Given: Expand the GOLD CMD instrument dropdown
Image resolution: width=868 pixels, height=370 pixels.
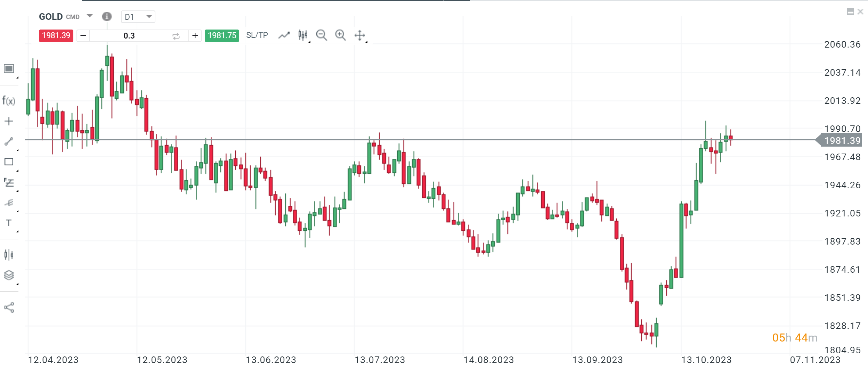Looking at the screenshot, I should pos(90,16).
